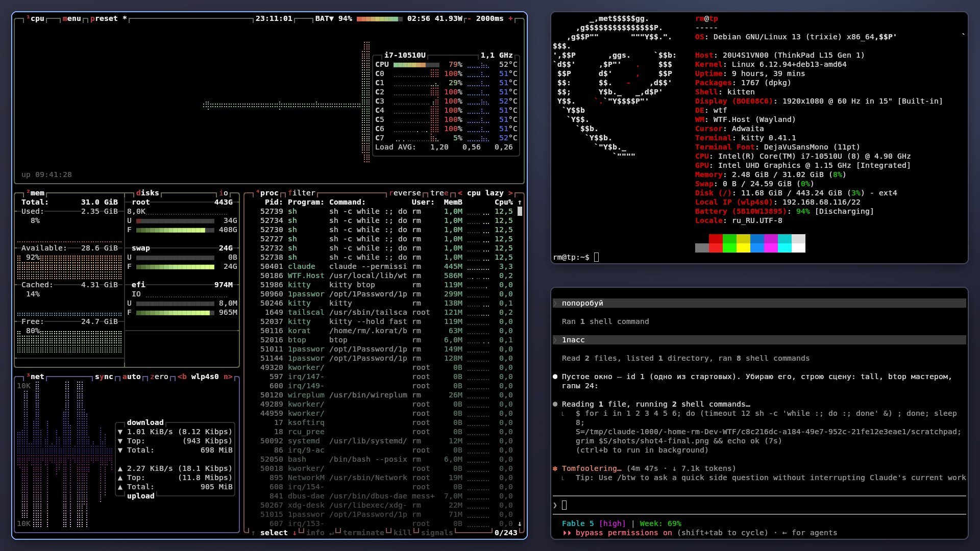Select process 52016 btop
Screen dimensions: 980x551
coord(386,340)
